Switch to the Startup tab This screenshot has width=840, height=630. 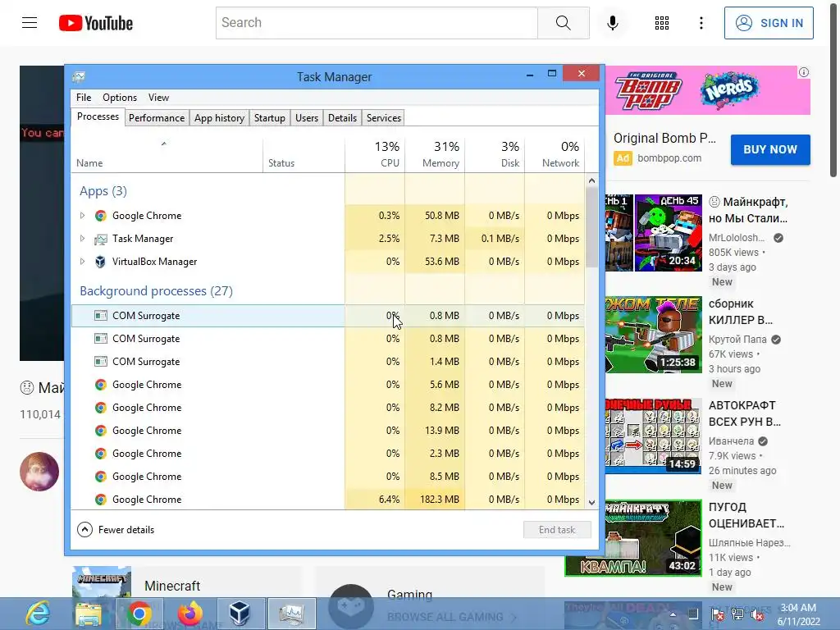tap(269, 118)
